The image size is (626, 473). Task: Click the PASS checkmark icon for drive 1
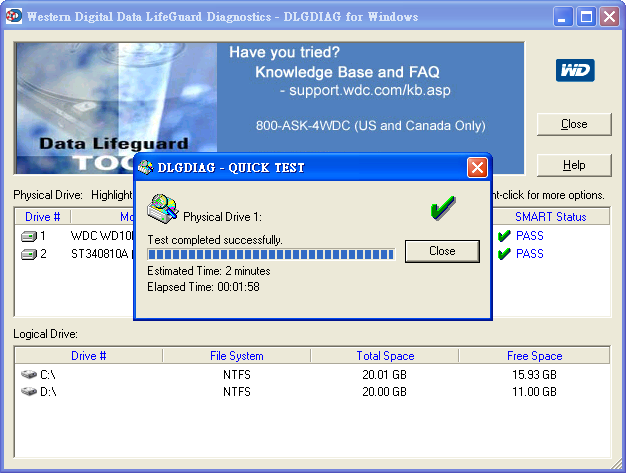(504, 236)
